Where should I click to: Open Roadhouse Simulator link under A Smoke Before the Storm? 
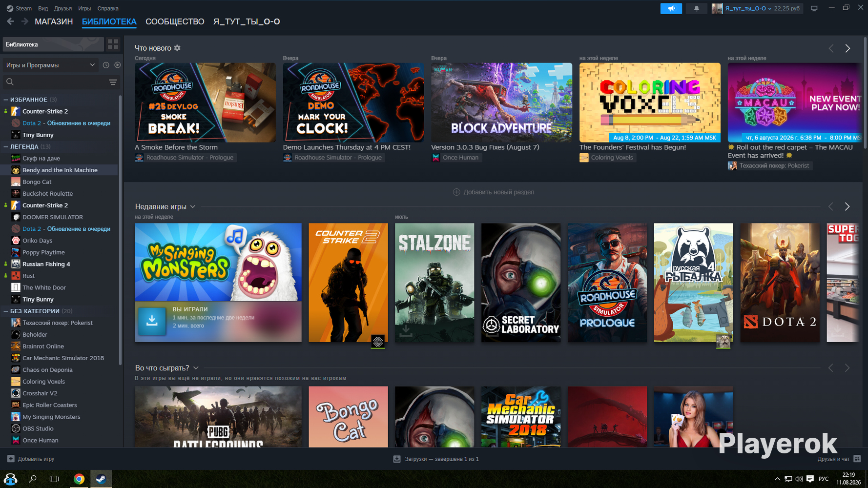click(x=185, y=158)
